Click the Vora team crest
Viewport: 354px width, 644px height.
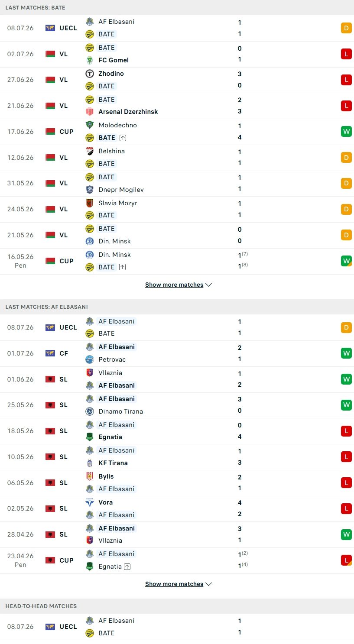[x=90, y=502]
